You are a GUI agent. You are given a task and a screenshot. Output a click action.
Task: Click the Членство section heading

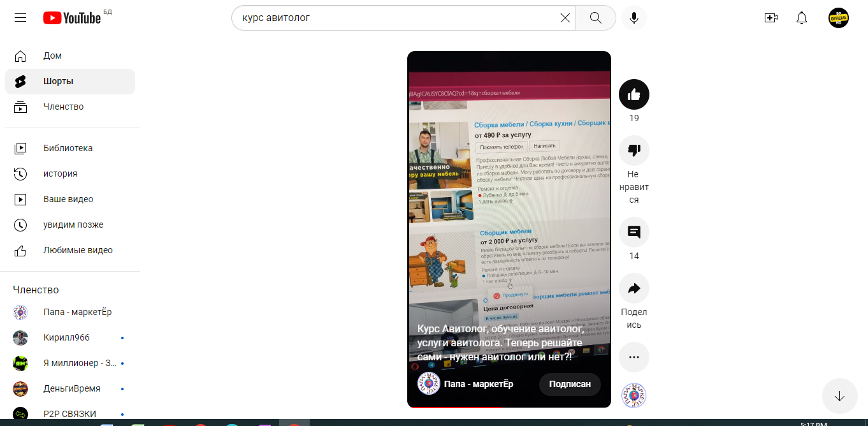point(36,290)
